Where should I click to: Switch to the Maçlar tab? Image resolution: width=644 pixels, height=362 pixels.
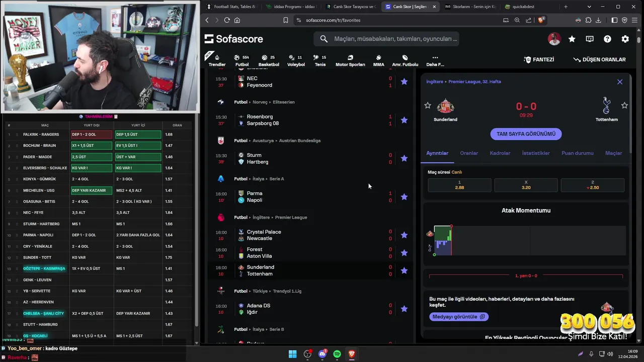point(613,153)
